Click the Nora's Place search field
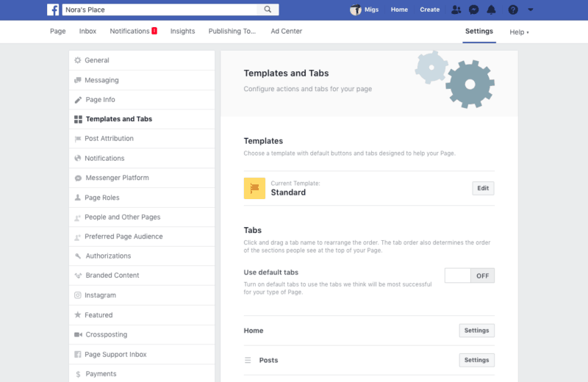Viewport: 588px width, 382px height. (160, 10)
